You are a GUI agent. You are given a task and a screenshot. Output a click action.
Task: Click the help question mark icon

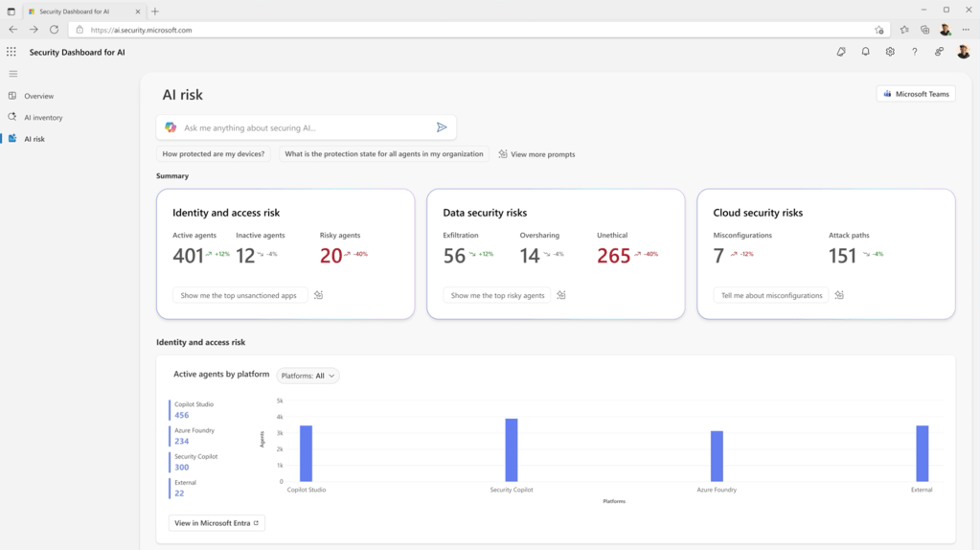click(914, 52)
